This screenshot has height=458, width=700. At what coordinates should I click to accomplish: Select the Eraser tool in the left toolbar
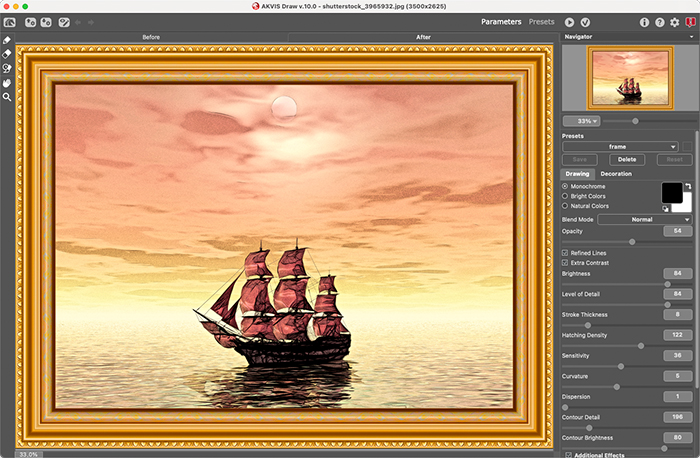(x=7, y=54)
